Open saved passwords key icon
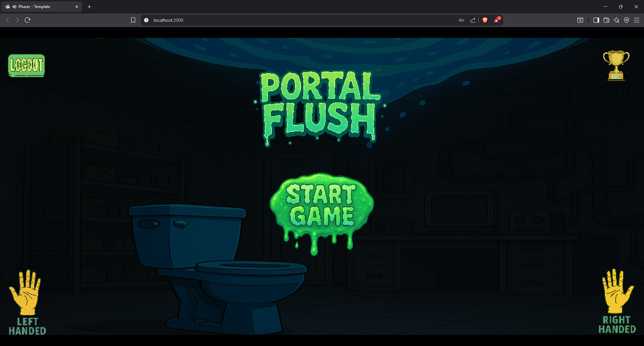The height and width of the screenshot is (346, 644). (x=462, y=20)
